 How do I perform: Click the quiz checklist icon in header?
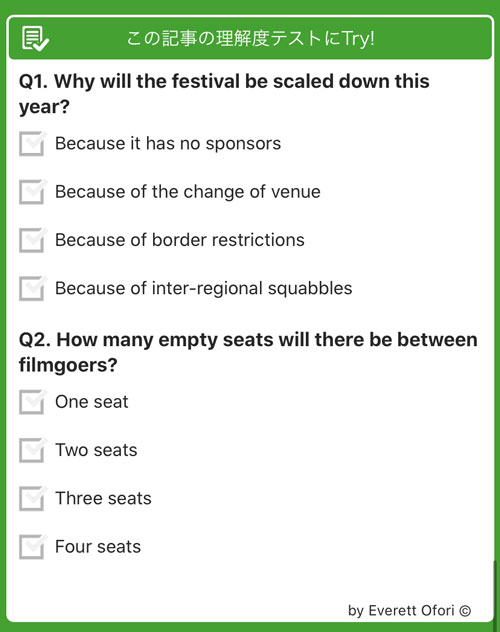(x=35, y=39)
